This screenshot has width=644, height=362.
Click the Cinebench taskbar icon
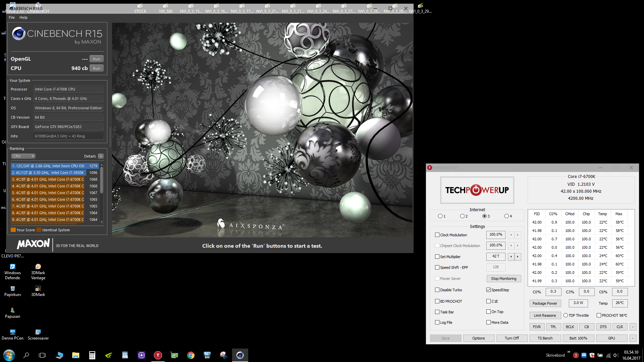[240, 355]
